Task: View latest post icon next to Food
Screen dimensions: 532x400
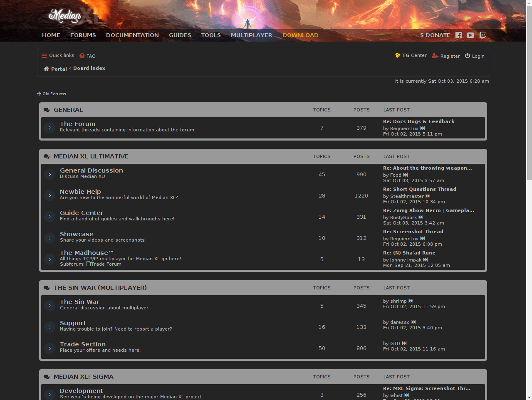Action: (406, 175)
